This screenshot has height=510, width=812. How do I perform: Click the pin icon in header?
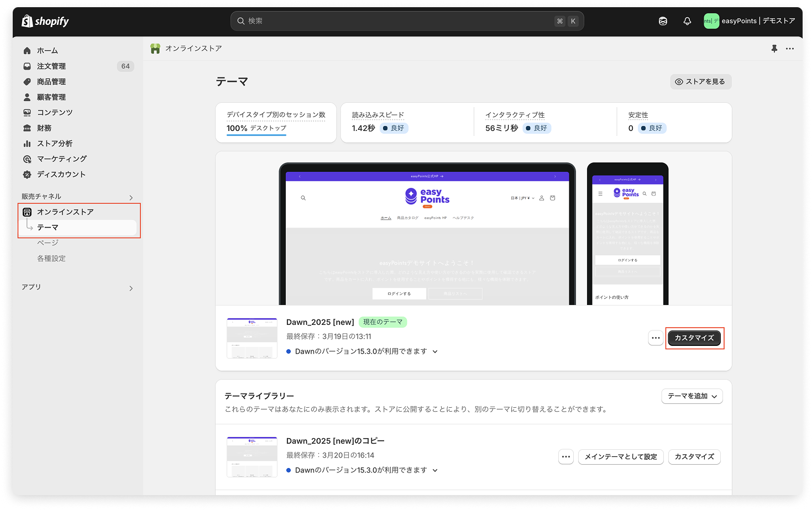(774, 49)
